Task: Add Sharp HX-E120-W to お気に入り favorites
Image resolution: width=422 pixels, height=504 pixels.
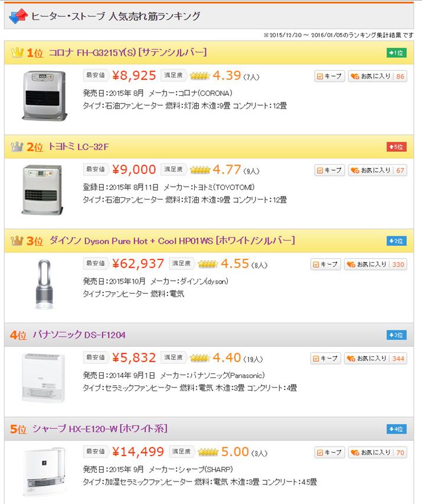Action: (x=377, y=453)
